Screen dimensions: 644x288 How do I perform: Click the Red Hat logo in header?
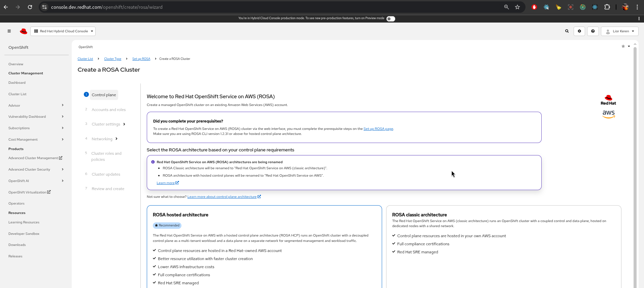(x=24, y=31)
